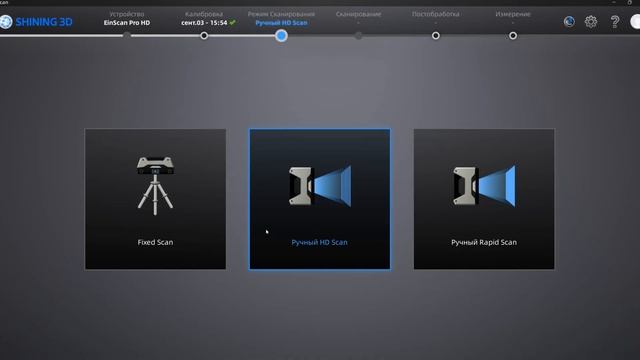Select the Fixed Scan mode card
Image resolution: width=640 pixels, height=360 pixels.
point(155,199)
